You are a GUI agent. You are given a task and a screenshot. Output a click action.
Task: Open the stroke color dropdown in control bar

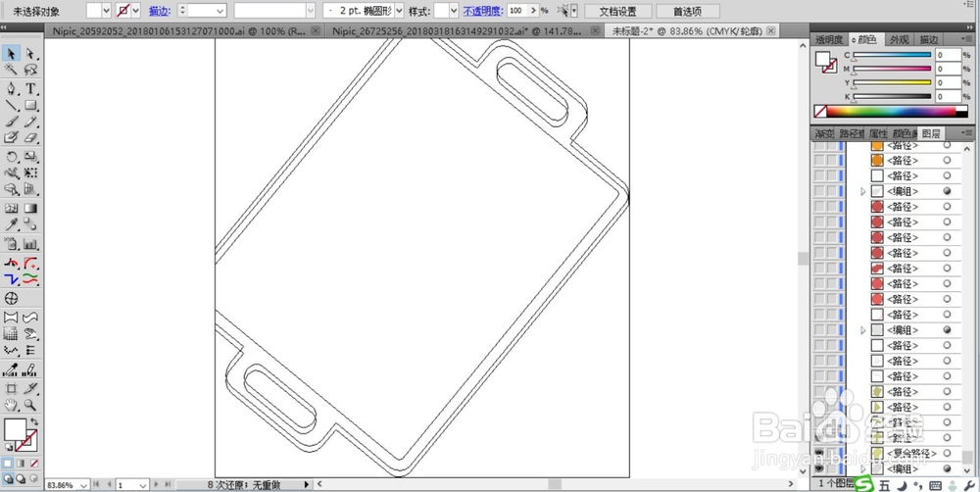135,11
